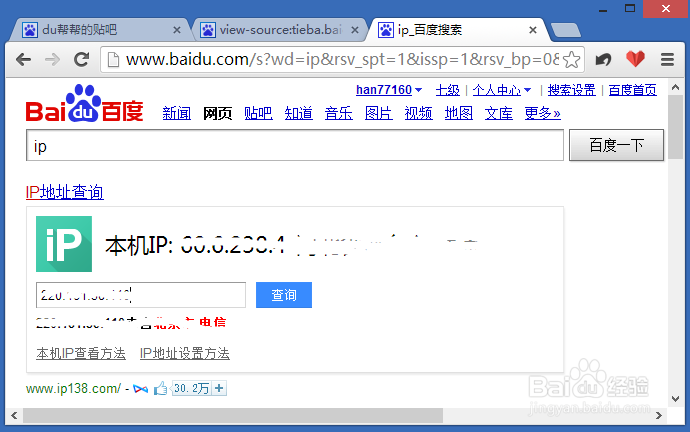Close the ip_百度搜索 tab
The height and width of the screenshot is (432, 690).
click(532, 30)
